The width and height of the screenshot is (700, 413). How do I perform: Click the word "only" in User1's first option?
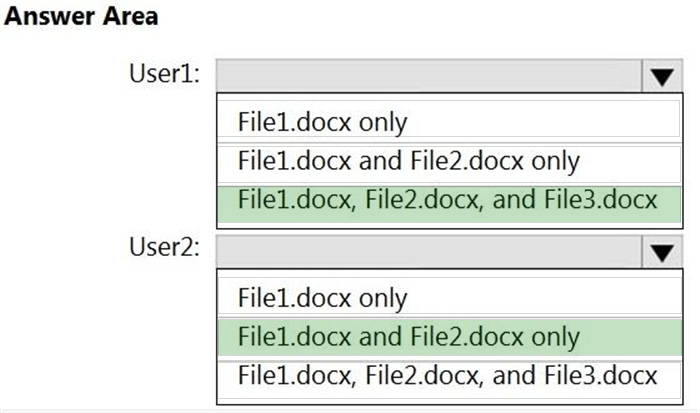(383, 123)
